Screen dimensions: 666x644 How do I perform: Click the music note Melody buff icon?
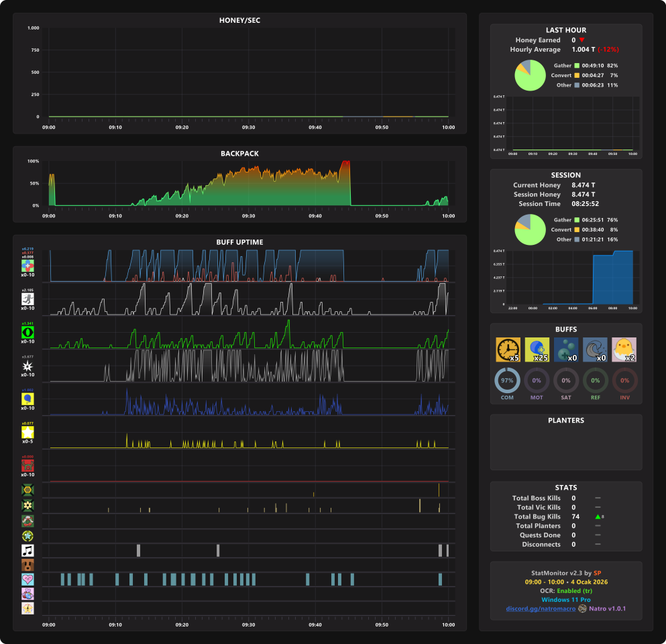coord(27,551)
